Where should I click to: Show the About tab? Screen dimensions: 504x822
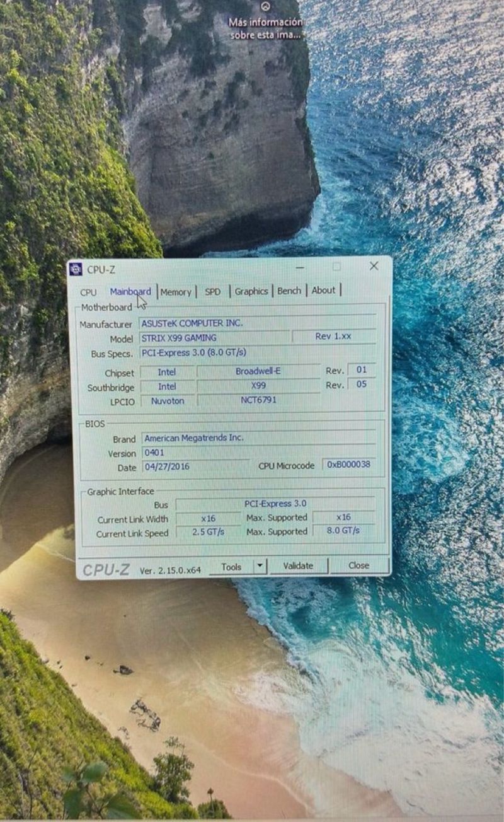[323, 290]
